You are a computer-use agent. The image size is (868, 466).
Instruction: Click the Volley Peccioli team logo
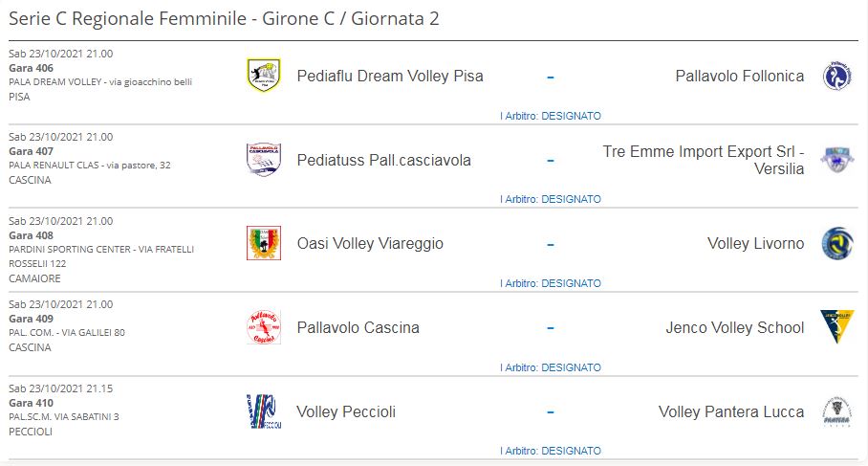coord(263,411)
